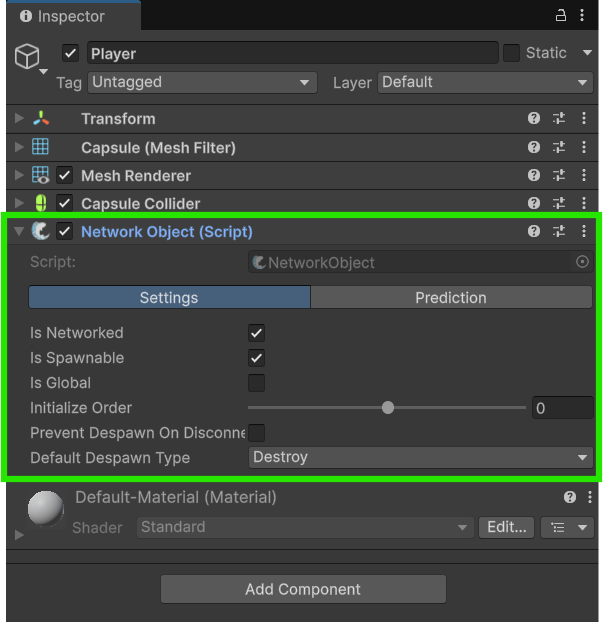Open Mesh Renderer help reference

534,175
